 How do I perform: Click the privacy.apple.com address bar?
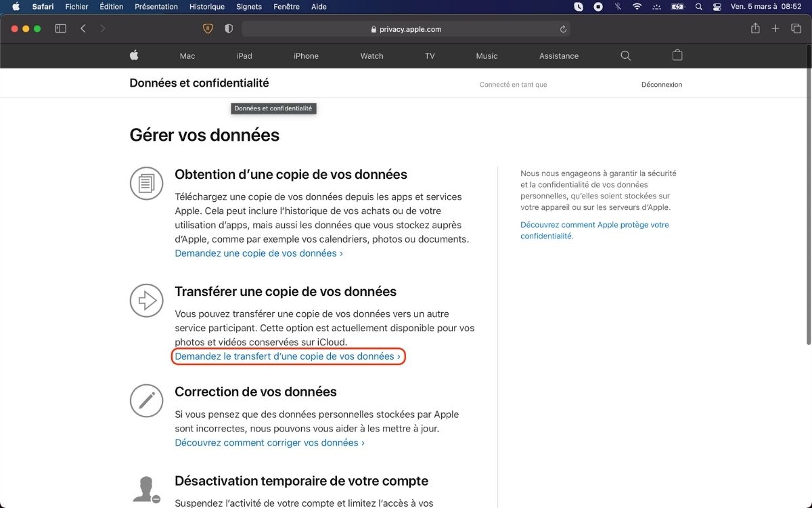406,29
